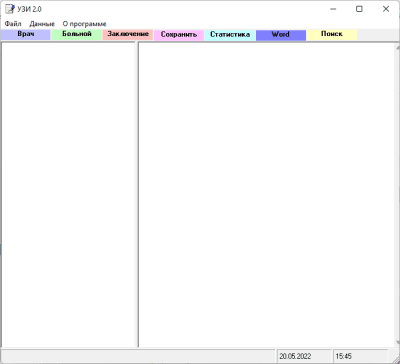This screenshot has height=364, width=400.
Task: Click the green Больной button
Action: 77,35
